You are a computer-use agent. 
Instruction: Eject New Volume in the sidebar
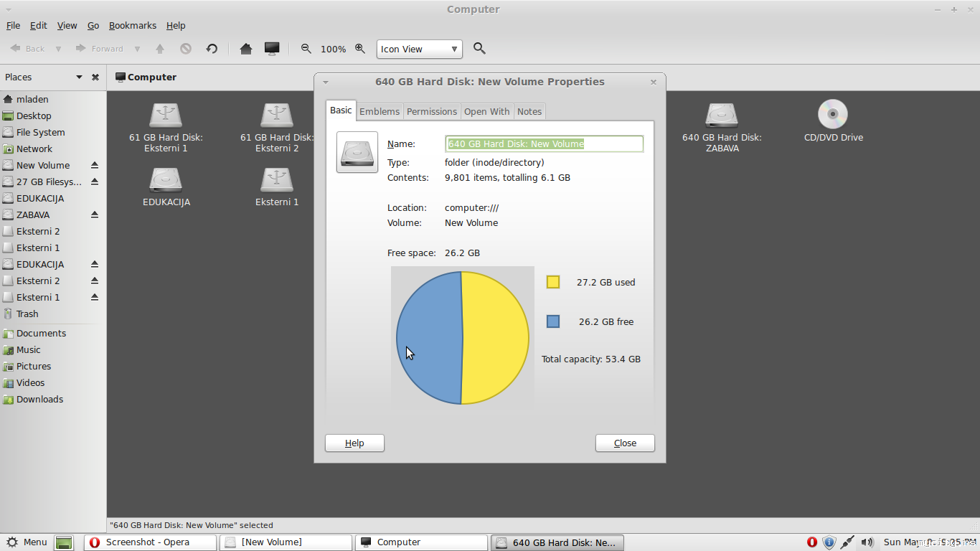[95, 166]
